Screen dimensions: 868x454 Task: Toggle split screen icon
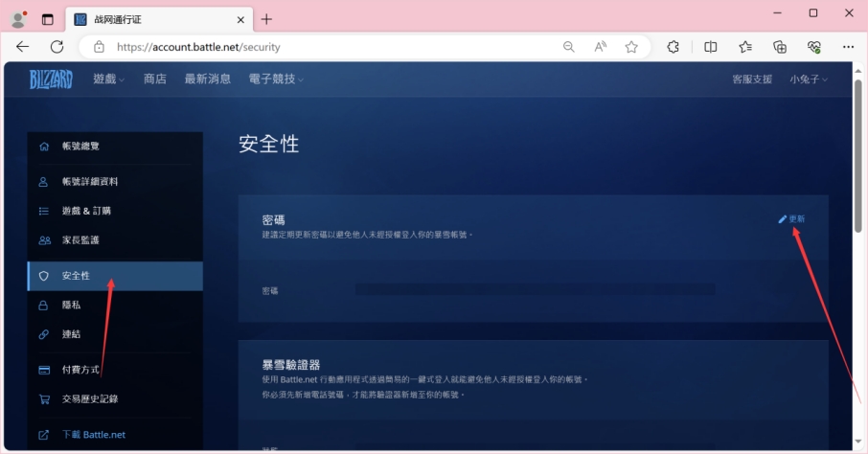pyautogui.click(x=710, y=47)
